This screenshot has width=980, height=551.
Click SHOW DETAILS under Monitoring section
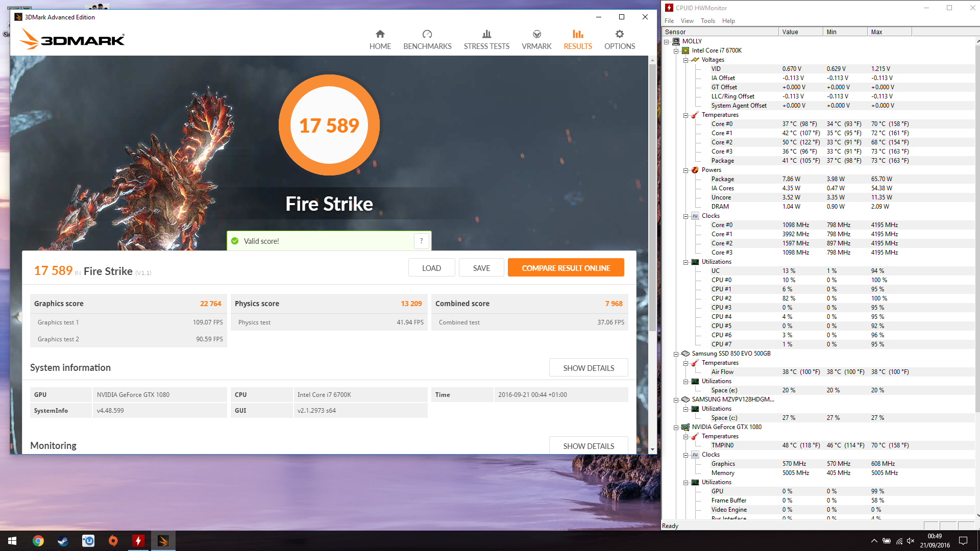click(589, 445)
